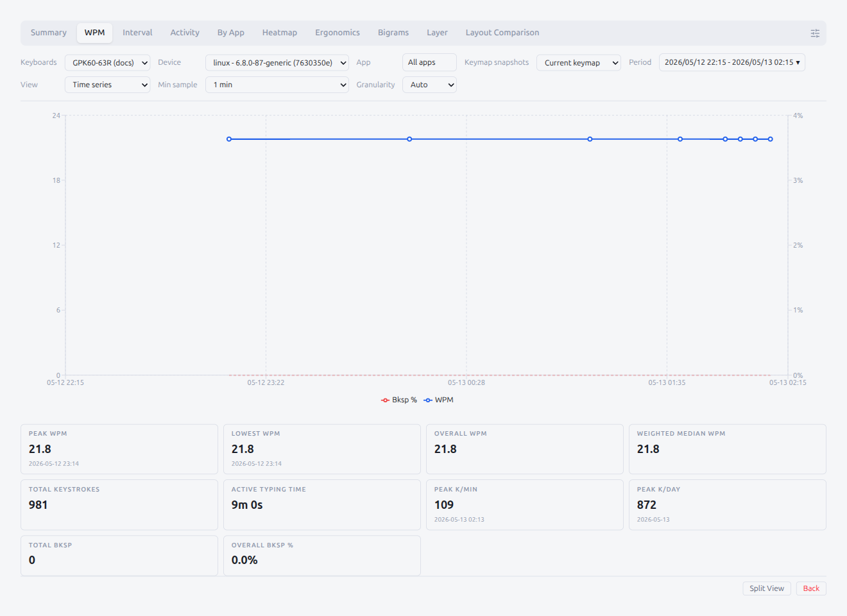Switch to the By App tab

pos(230,33)
